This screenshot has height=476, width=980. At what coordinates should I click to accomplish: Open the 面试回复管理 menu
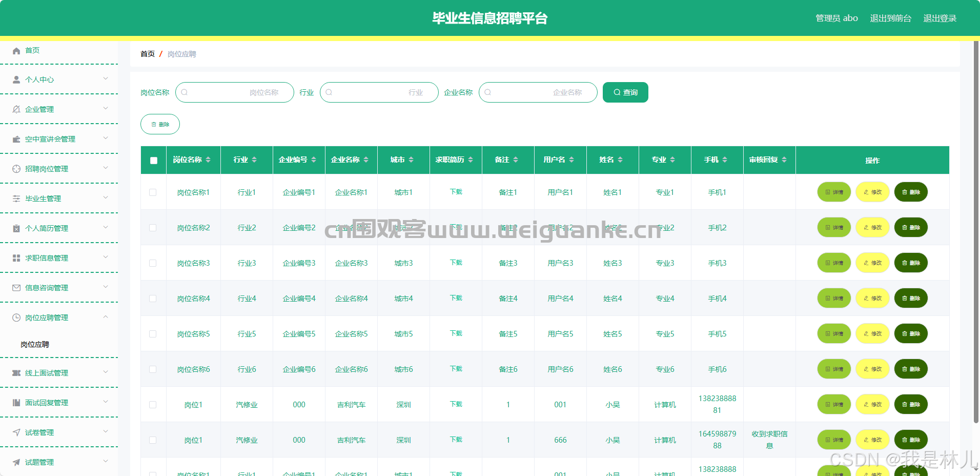[x=59, y=403]
